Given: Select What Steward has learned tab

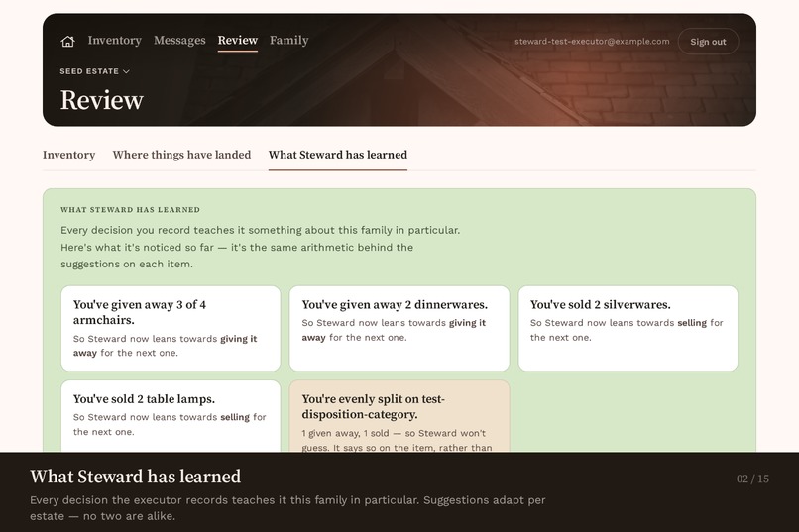Looking at the screenshot, I should [x=338, y=155].
